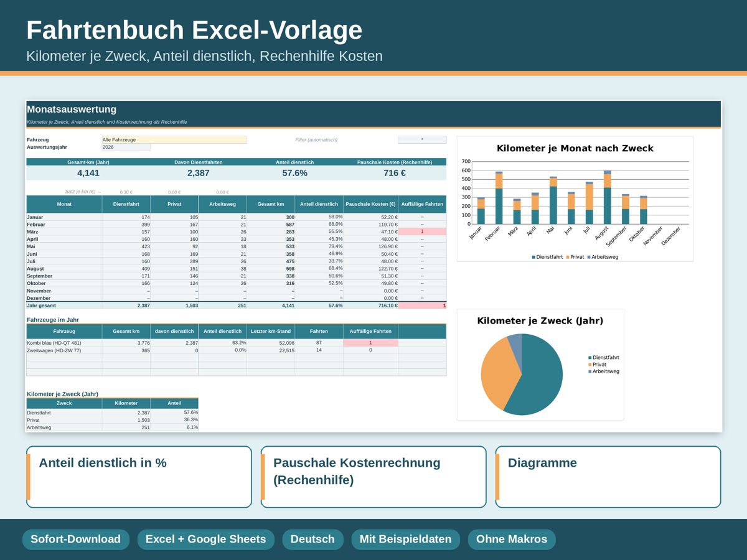The height and width of the screenshot is (560, 747).
Task: Click the pink Auffällige Fahrten cell in the März row
Action: click(x=422, y=231)
